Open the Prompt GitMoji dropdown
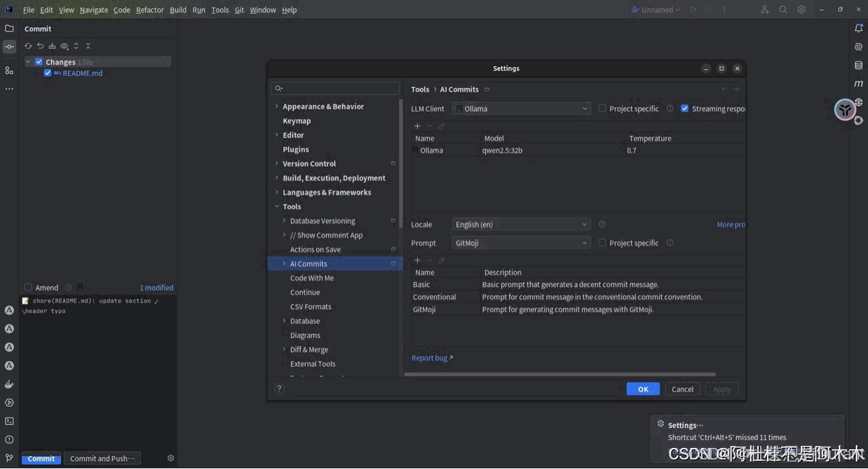The width and height of the screenshot is (868, 469). click(x=521, y=243)
